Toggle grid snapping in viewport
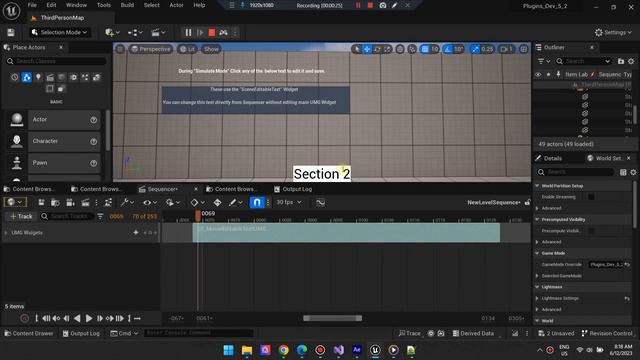The width and height of the screenshot is (640, 360). pos(425,49)
